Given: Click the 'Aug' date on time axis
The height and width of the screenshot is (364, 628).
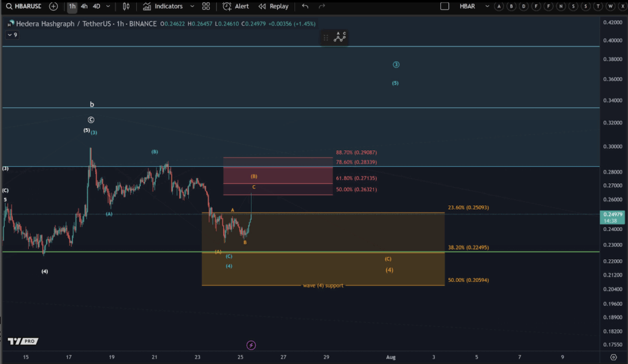Looking at the screenshot, I should (391, 357).
